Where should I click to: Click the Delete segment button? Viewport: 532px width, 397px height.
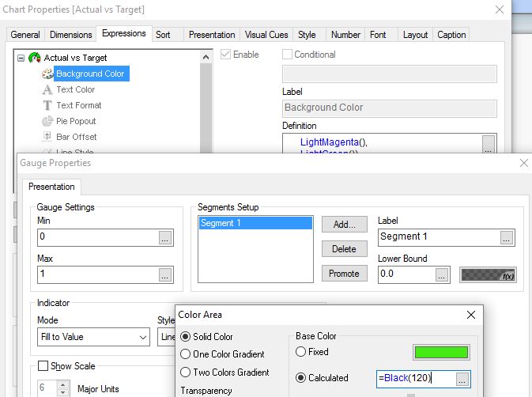(345, 249)
